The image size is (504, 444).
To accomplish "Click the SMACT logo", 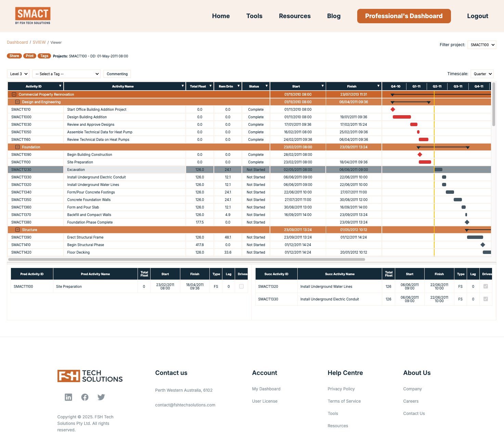I will pyautogui.click(x=33, y=15).
